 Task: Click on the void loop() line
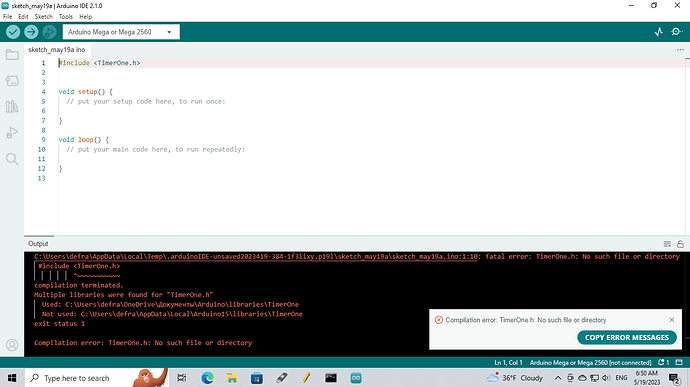coord(84,140)
